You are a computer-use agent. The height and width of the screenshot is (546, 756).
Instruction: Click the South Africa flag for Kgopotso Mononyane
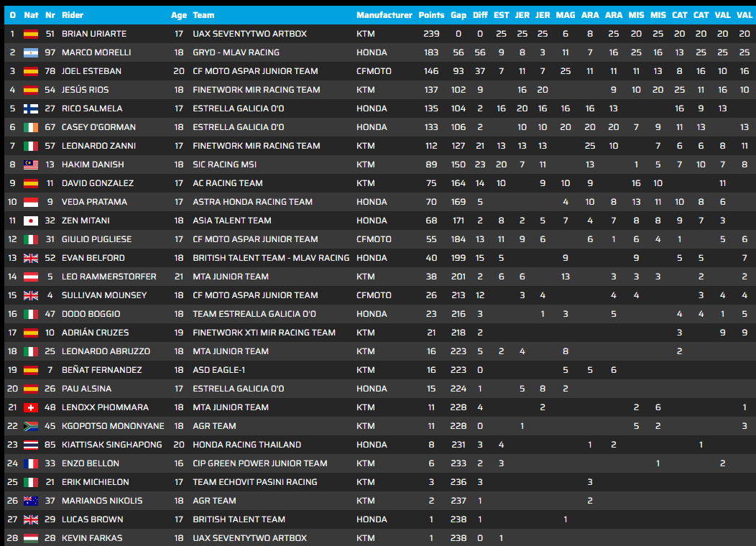coord(31,426)
